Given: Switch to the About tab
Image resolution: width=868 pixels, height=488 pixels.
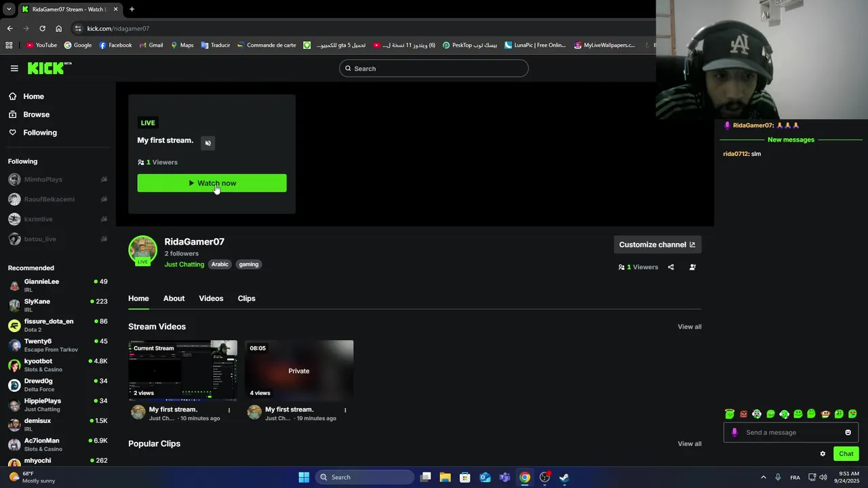Looking at the screenshot, I should pos(174,298).
